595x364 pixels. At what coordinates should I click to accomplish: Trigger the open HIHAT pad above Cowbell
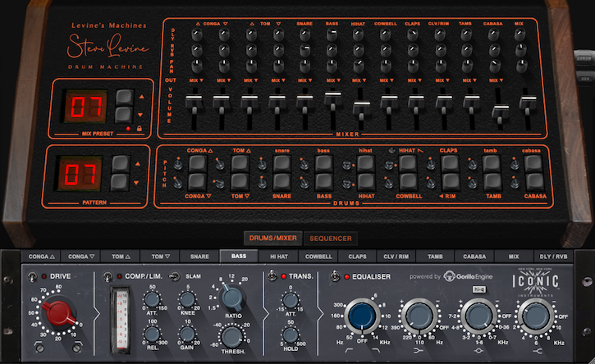pyautogui.click(x=408, y=164)
